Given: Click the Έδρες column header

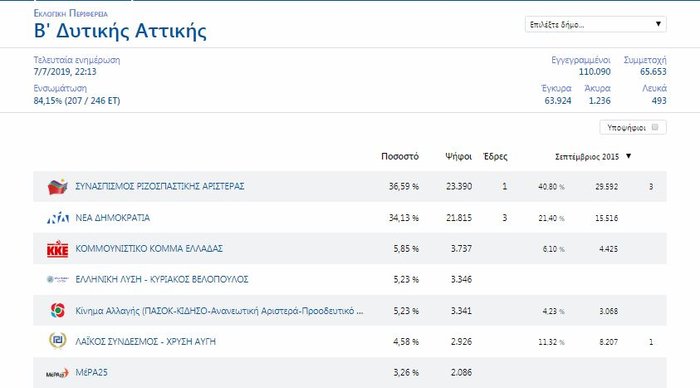Looking at the screenshot, I should point(496,156).
